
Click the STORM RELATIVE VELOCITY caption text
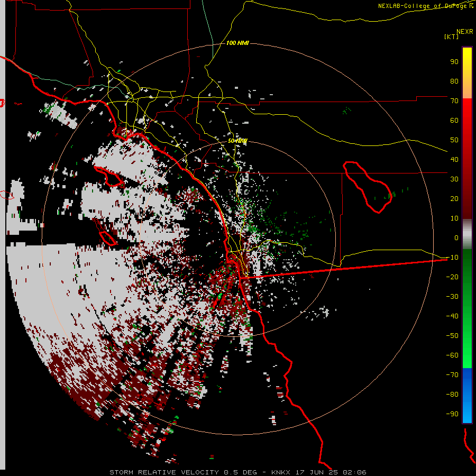[x=164, y=472]
